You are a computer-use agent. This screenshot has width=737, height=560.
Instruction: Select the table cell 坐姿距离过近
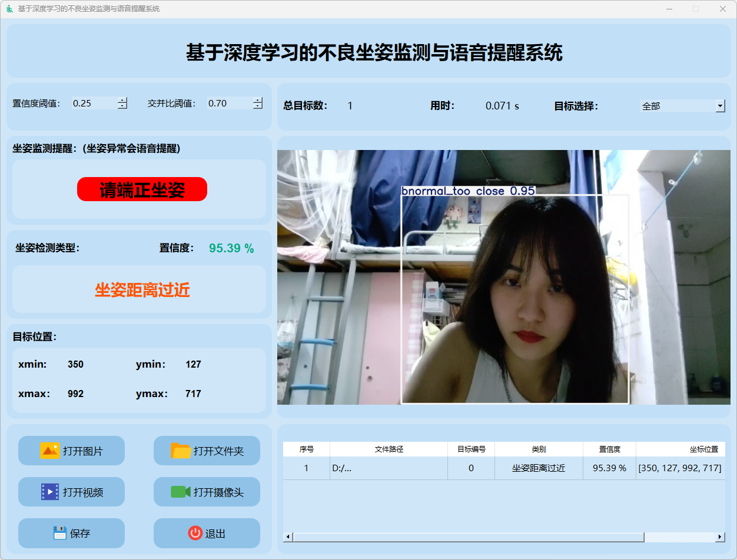tap(539, 468)
